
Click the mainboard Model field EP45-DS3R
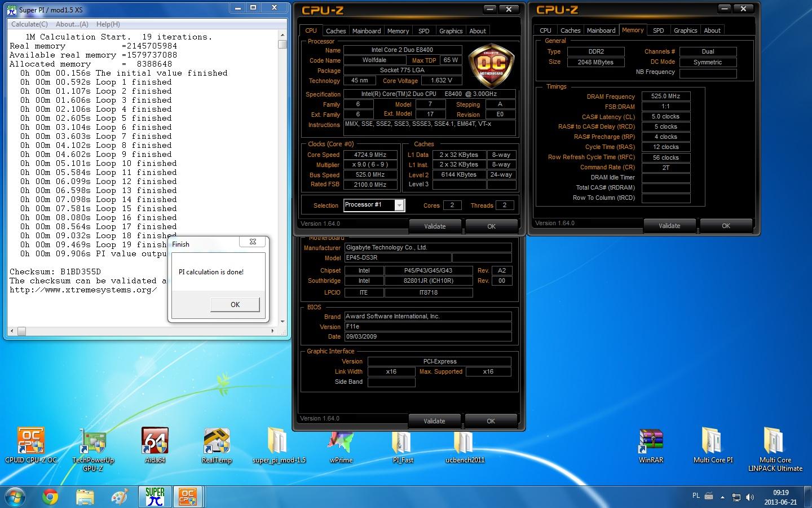click(x=398, y=258)
